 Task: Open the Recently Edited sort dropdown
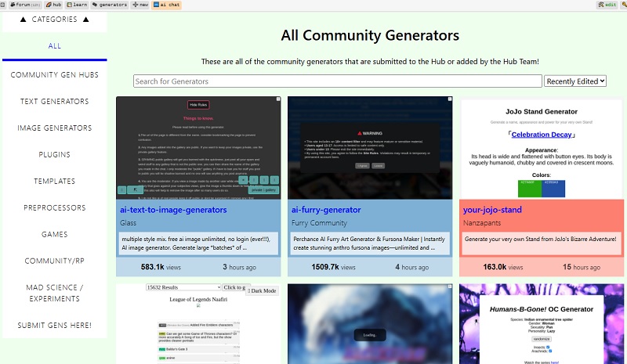[575, 81]
